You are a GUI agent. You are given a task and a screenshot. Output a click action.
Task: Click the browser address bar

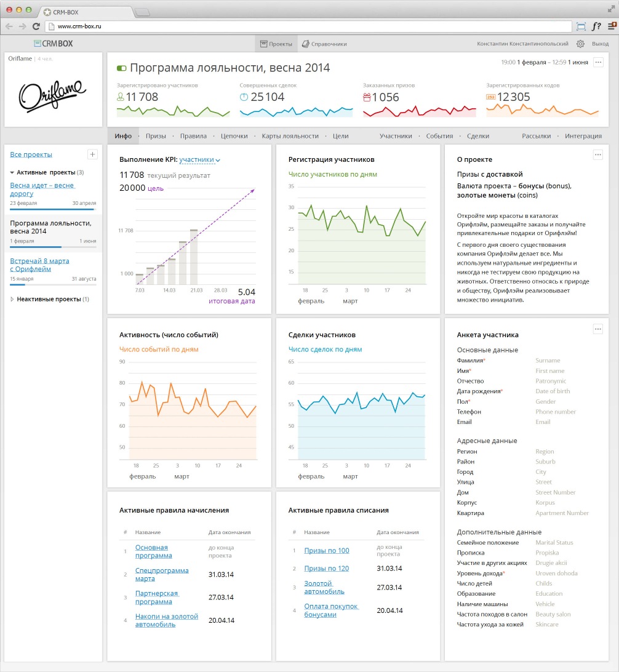[x=308, y=26]
